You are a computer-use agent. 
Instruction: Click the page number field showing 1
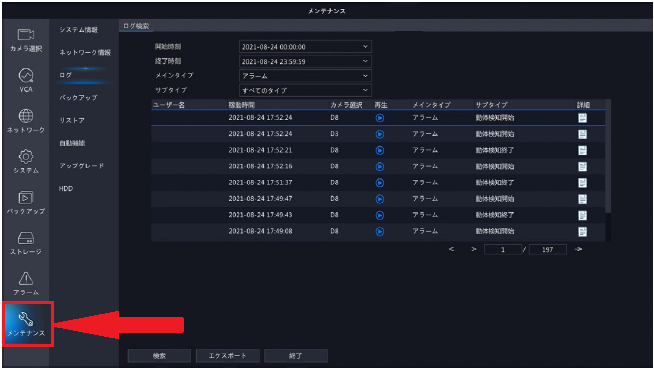503,250
